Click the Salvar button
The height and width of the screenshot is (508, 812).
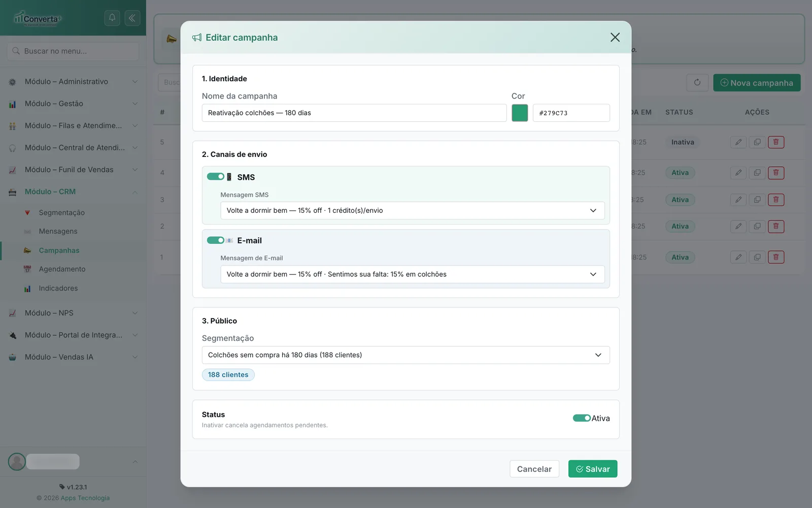click(x=593, y=469)
